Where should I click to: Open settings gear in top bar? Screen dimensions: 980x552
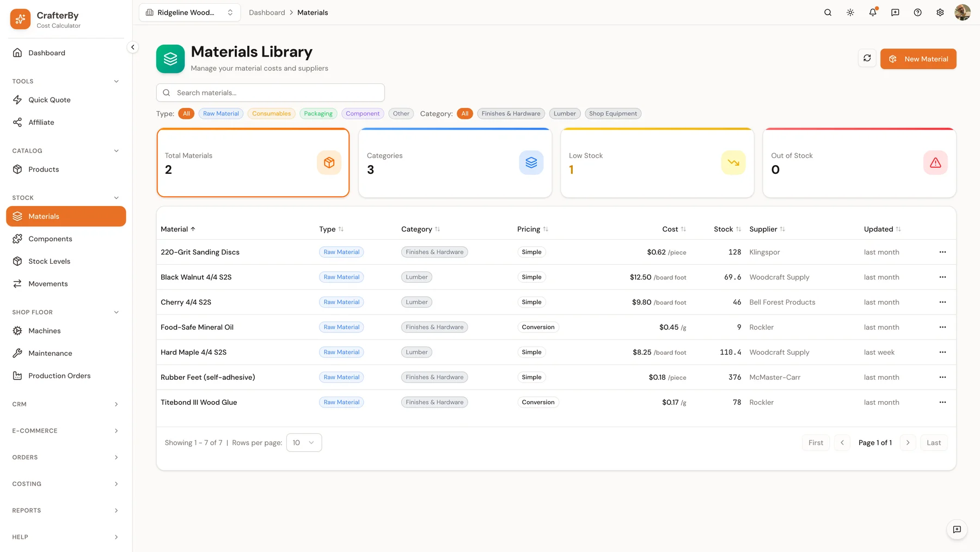pos(940,13)
